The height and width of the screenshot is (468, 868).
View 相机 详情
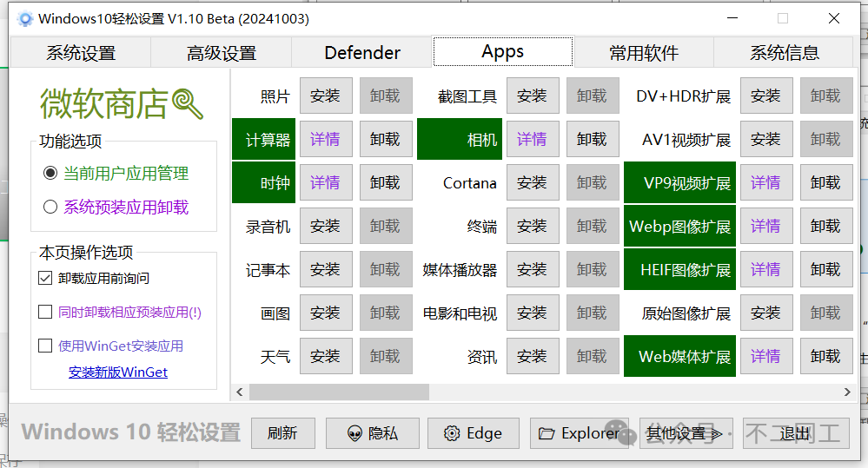click(533, 139)
